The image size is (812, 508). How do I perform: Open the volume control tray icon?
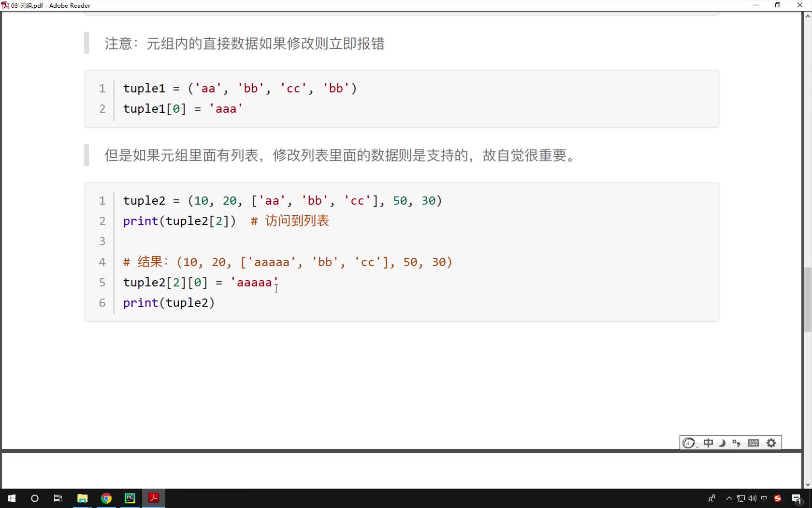[753, 498]
